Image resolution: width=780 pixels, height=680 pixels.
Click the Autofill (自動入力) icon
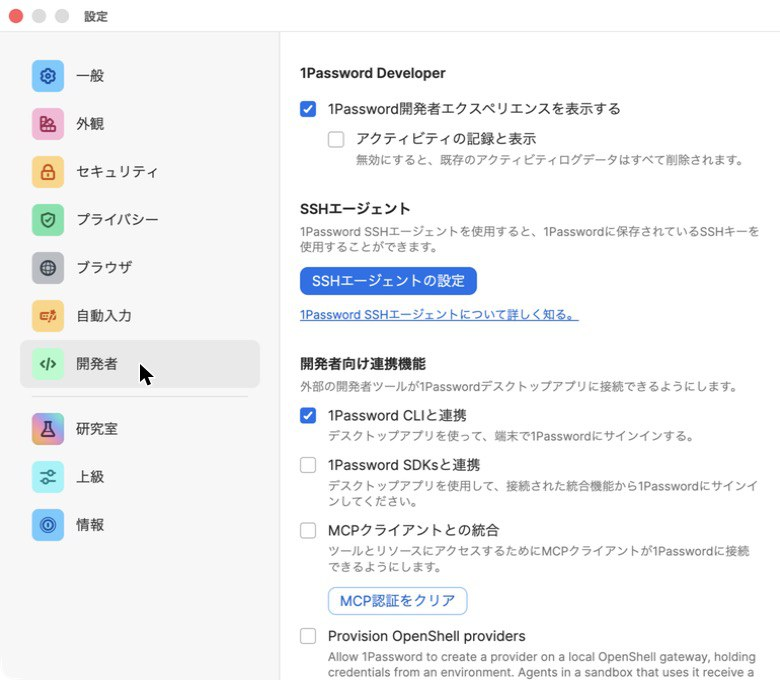pos(48,316)
